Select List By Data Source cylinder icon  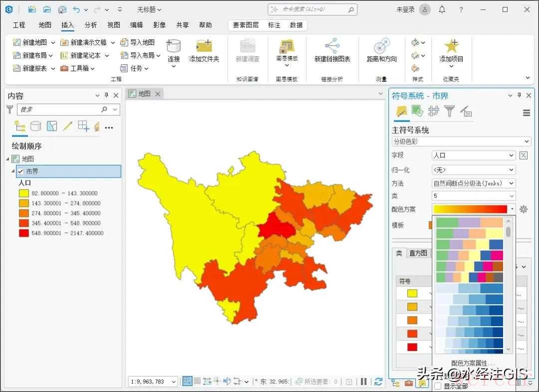coord(36,126)
